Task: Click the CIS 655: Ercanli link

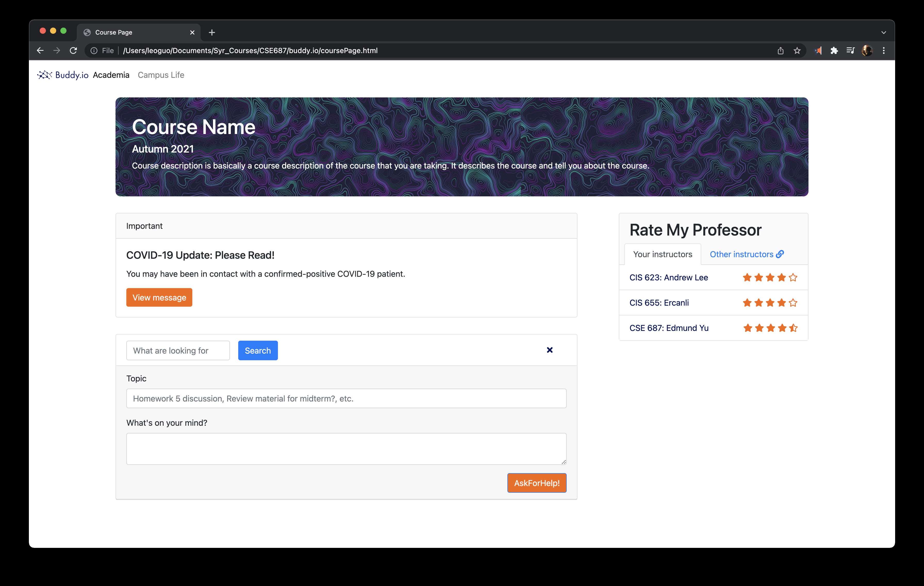Action: [x=659, y=303]
